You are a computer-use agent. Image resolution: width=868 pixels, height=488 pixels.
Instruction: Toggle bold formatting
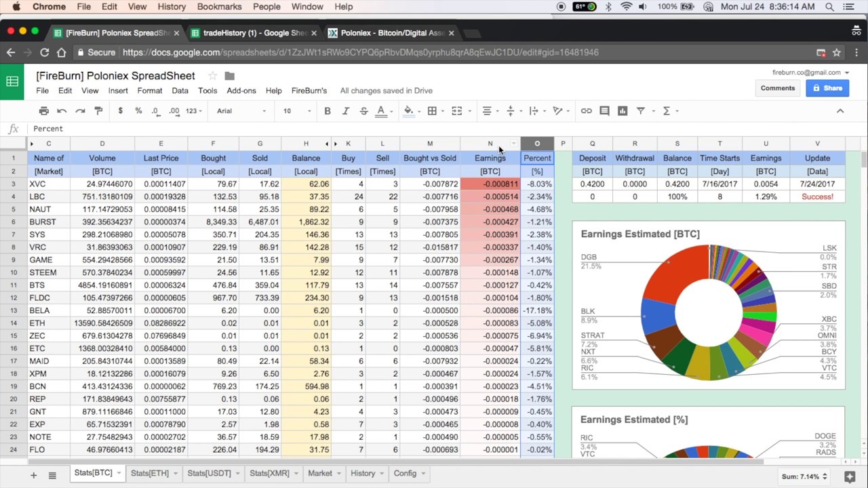pyautogui.click(x=328, y=110)
